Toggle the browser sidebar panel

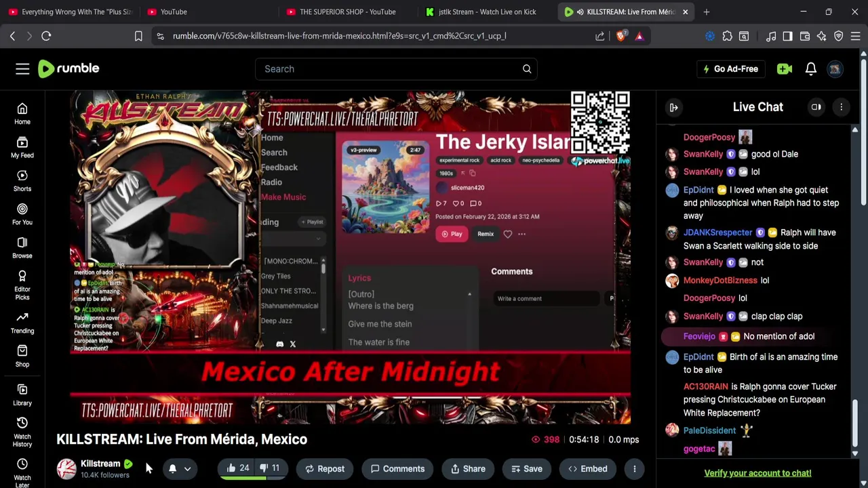point(788,36)
